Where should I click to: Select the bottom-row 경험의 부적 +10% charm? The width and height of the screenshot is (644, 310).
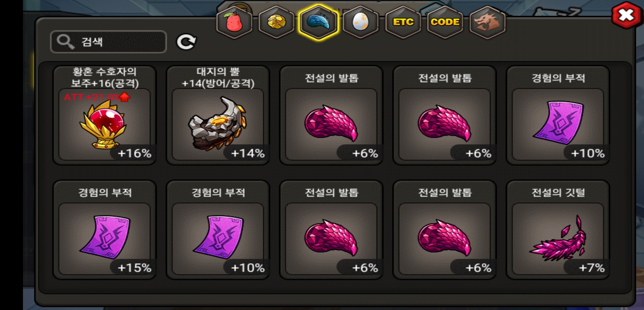[x=218, y=230]
